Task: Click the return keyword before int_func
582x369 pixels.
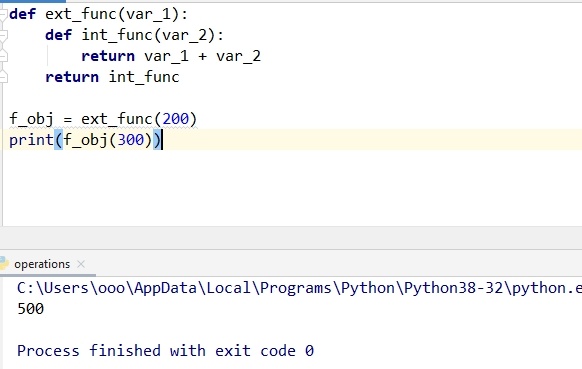Action: click(72, 77)
